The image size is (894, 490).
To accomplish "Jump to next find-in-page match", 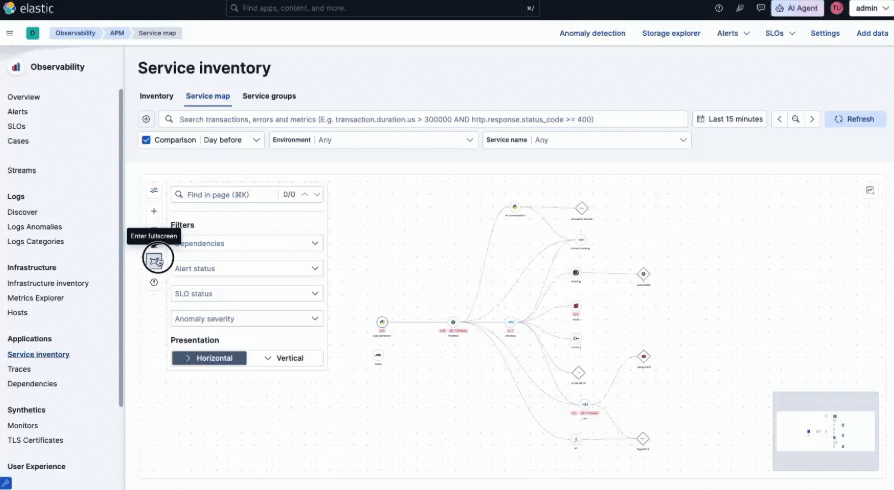I will click(x=317, y=195).
